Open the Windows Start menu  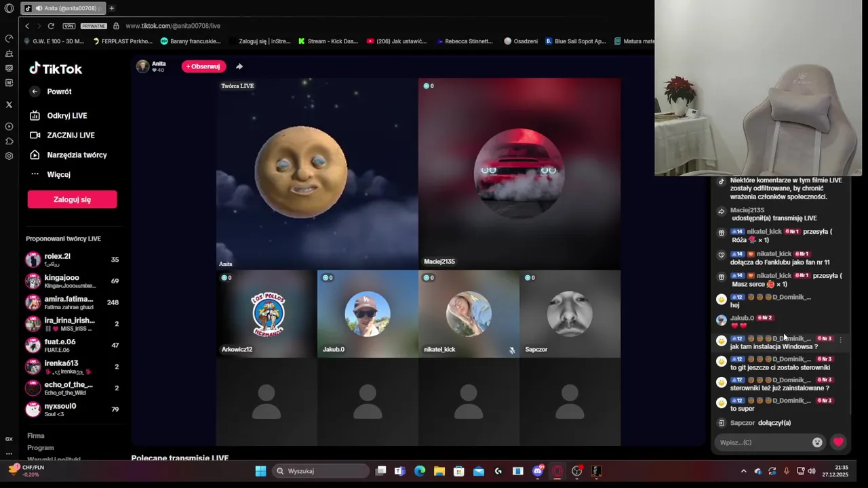click(260, 471)
